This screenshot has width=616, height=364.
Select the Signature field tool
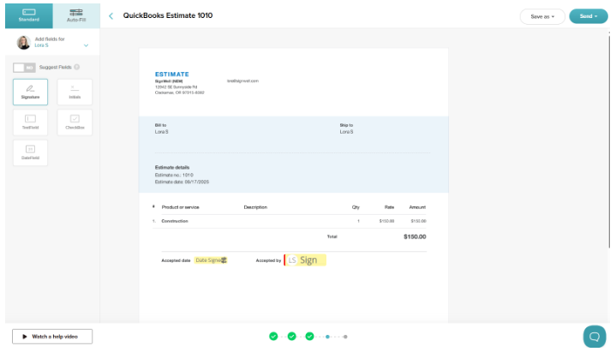[x=30, y=92]
